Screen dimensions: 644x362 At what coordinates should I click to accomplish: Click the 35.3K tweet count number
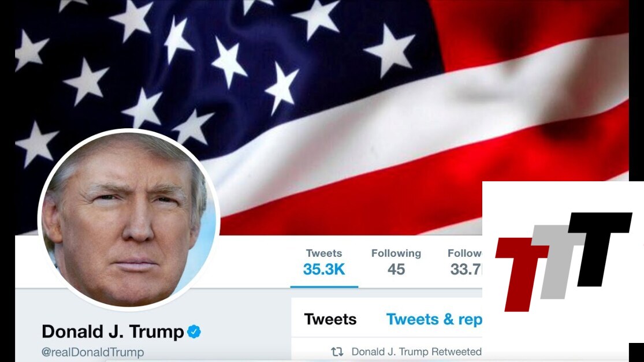click(324, 270)
